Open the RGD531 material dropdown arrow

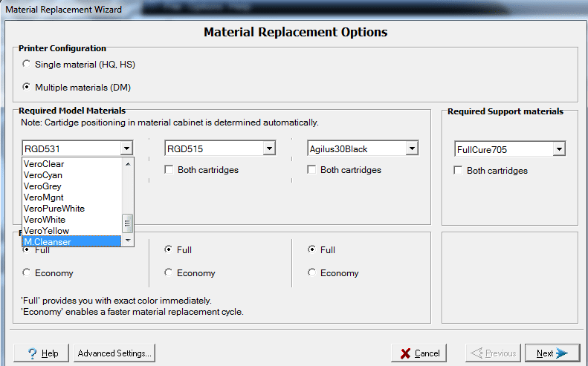pos(127,148)
